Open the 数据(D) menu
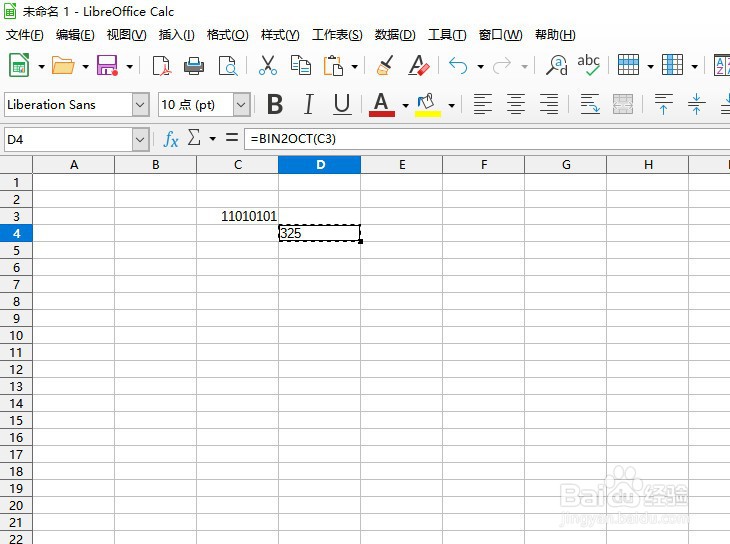730x544 pixels. pos(395,34)
